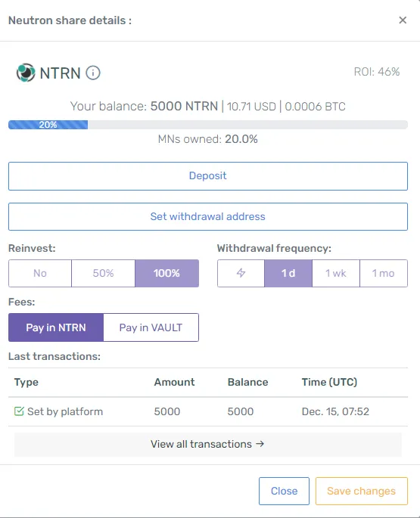This screenshot has width=420, height=518.
Task: Click the Close button at bottom
Action: [x=284, y=491]
